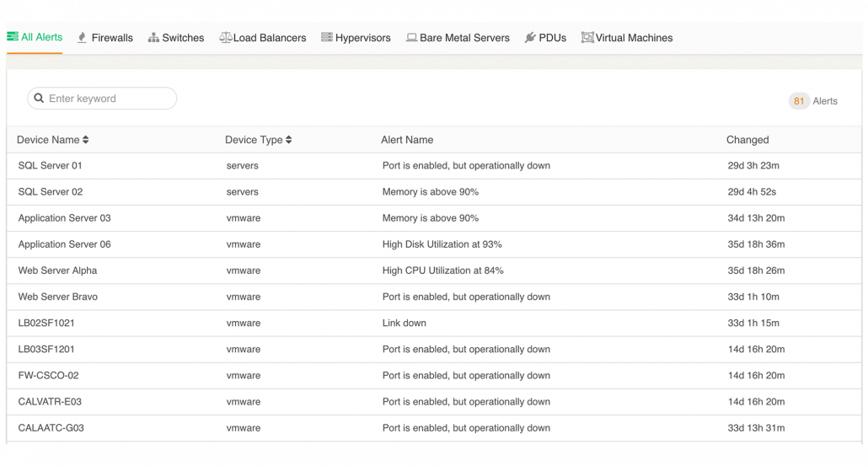Sort by Device Name arrows
Screen dimensions: 868x466
tap(86, 140)
